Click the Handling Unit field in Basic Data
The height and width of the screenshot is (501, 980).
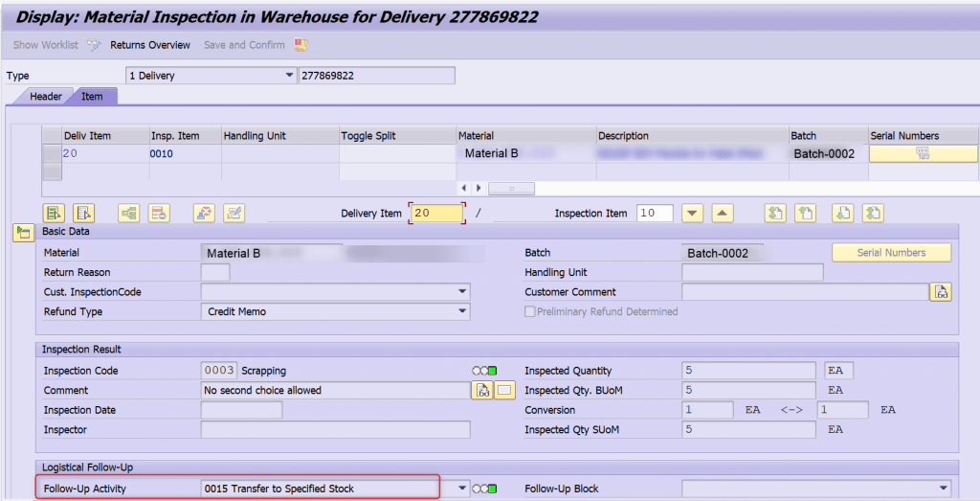click(x=752, y=272)
